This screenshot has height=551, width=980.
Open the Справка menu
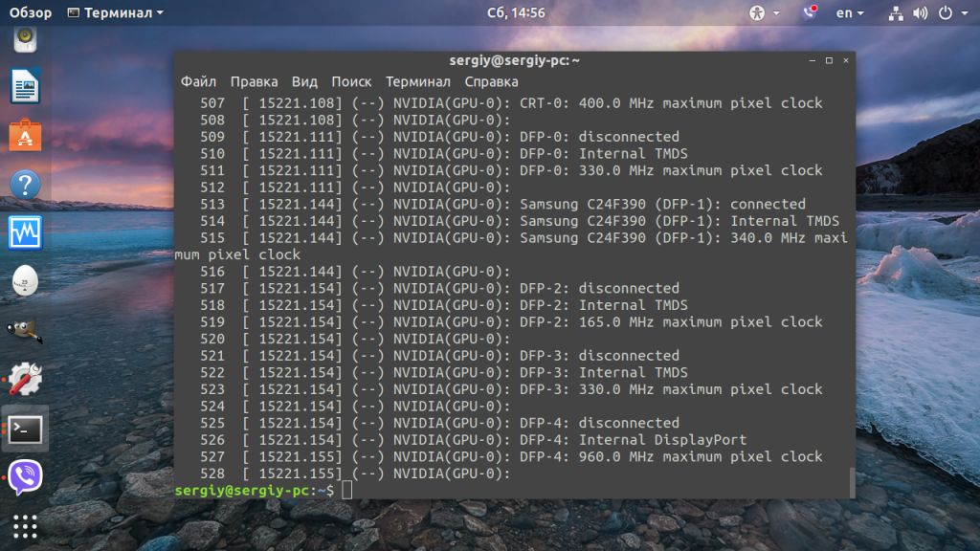(491, 81)
